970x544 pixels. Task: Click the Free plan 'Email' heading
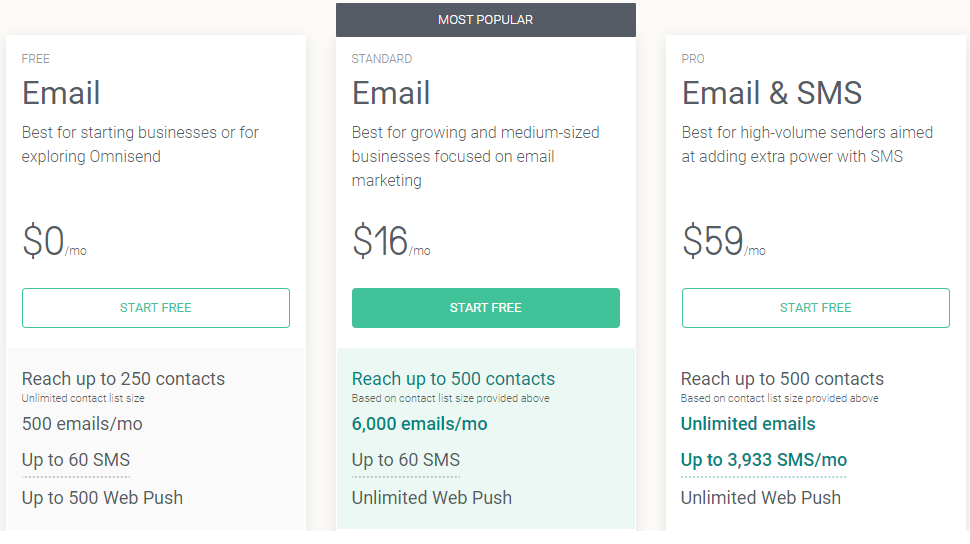61,93
